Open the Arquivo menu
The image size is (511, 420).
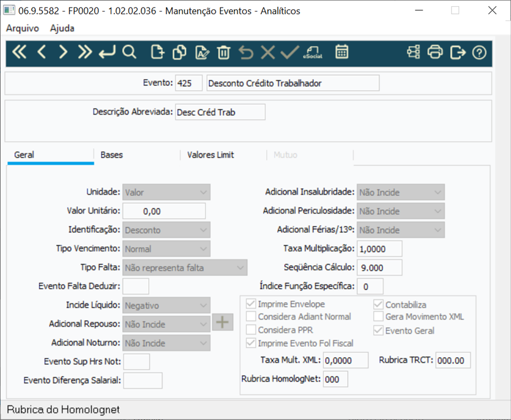coord(22,28)
